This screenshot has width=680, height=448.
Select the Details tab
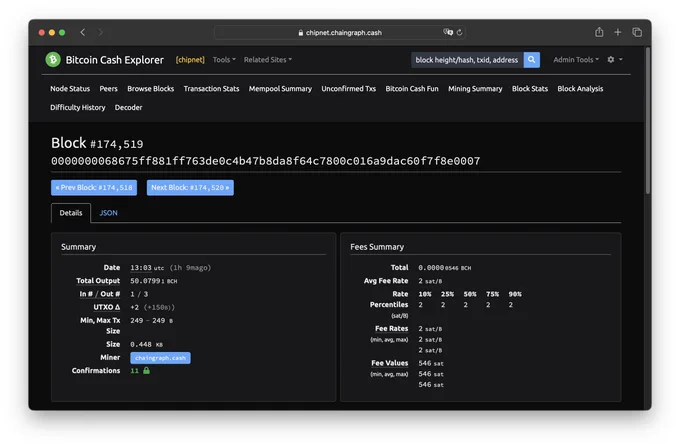pos(71,213)
